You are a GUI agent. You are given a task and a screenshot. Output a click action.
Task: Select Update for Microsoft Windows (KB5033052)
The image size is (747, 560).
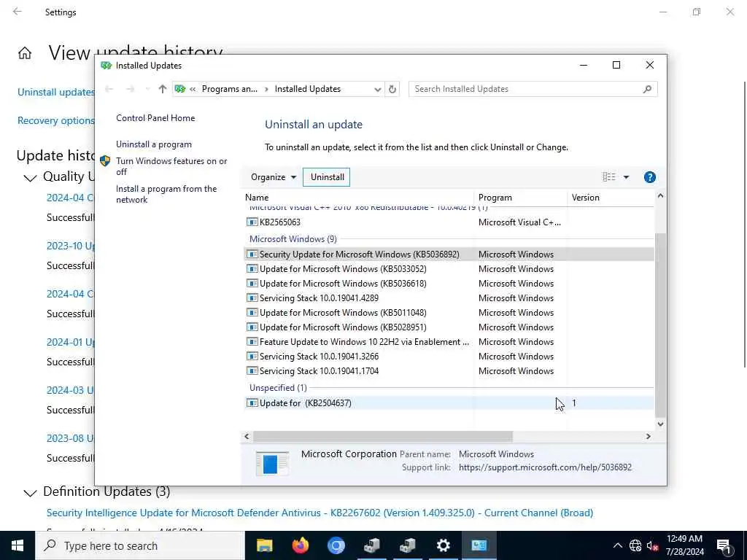click(449, 269)
